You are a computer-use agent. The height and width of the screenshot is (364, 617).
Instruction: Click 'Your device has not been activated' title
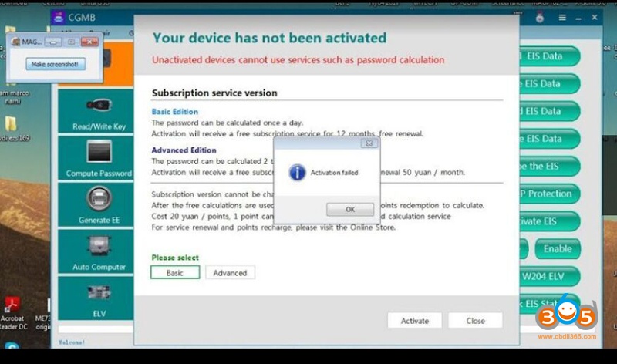click(269, 38)
